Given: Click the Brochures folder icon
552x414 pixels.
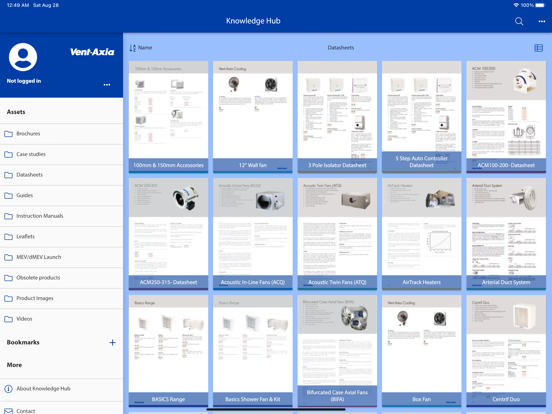Looking at the screenshot, I should point(8,134).
